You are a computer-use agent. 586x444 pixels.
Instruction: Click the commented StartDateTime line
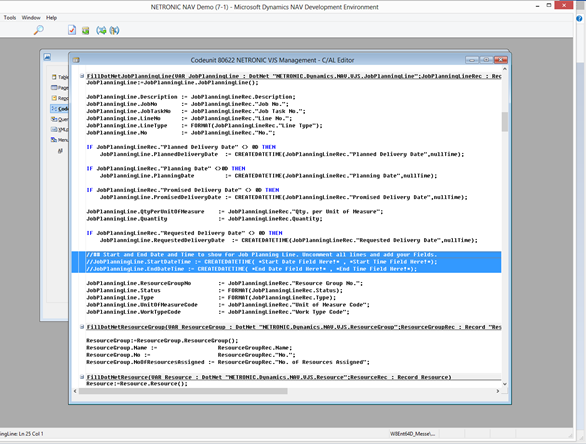262,262
